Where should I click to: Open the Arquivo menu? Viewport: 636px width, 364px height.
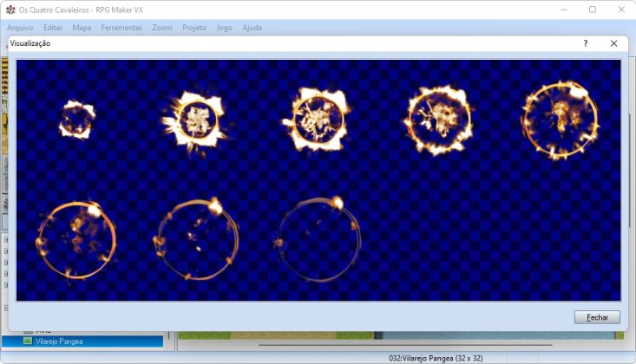(20, 28)
